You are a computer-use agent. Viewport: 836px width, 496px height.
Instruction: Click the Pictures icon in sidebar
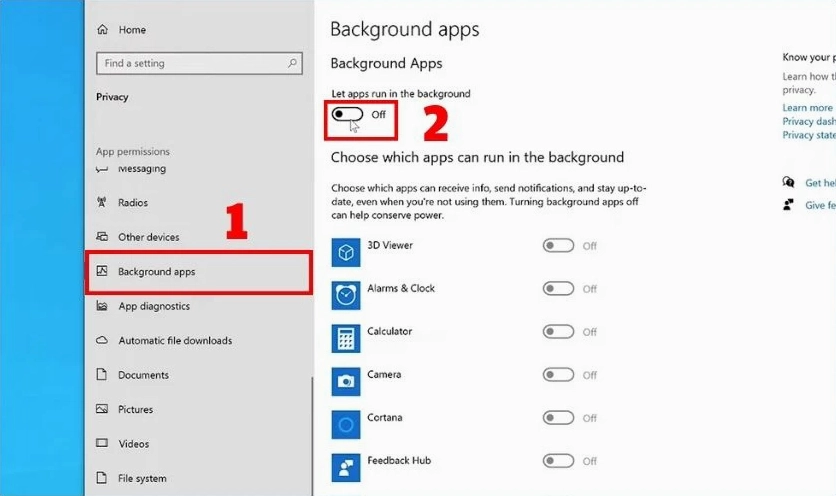tap(102, 409)
